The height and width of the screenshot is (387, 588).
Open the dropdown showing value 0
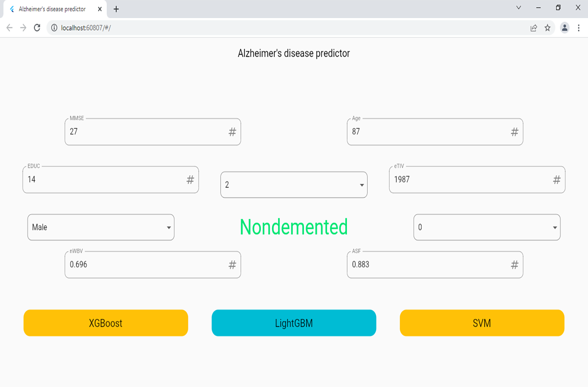coord(487,227)
